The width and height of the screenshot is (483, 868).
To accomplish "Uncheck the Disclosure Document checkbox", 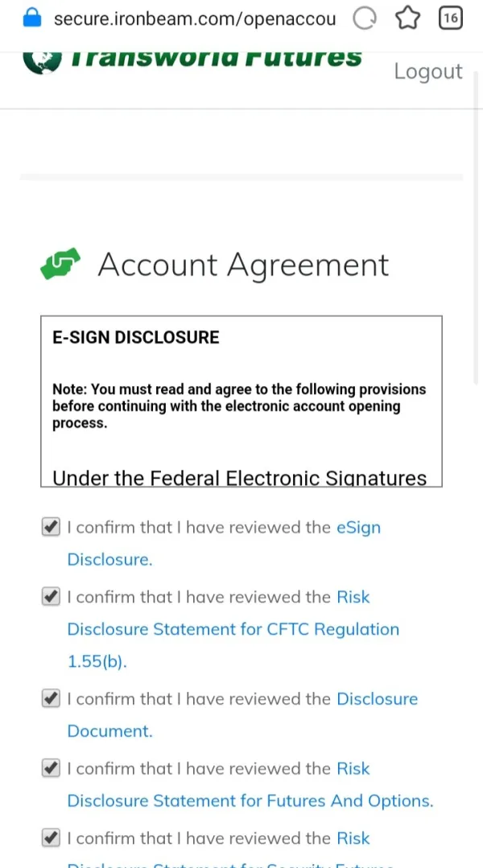I will (x=51, y=699).
